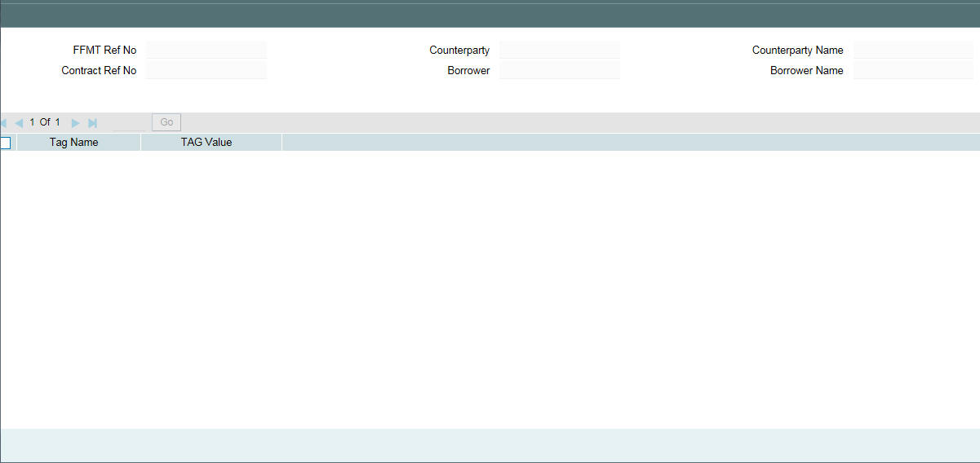Click the Counterparty field

(x=560, y=50)
